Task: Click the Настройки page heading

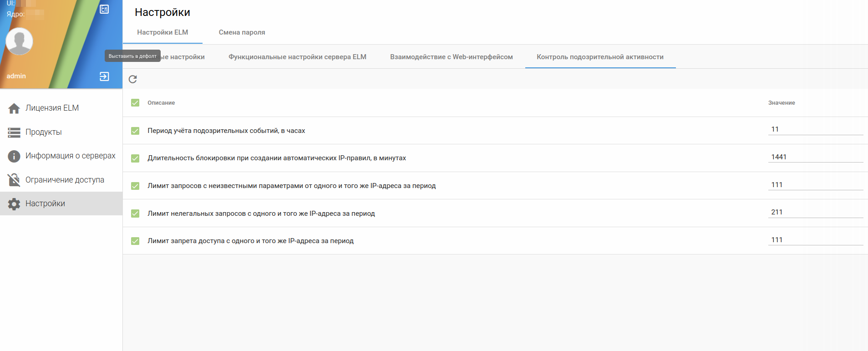Action: coord(162,12)
